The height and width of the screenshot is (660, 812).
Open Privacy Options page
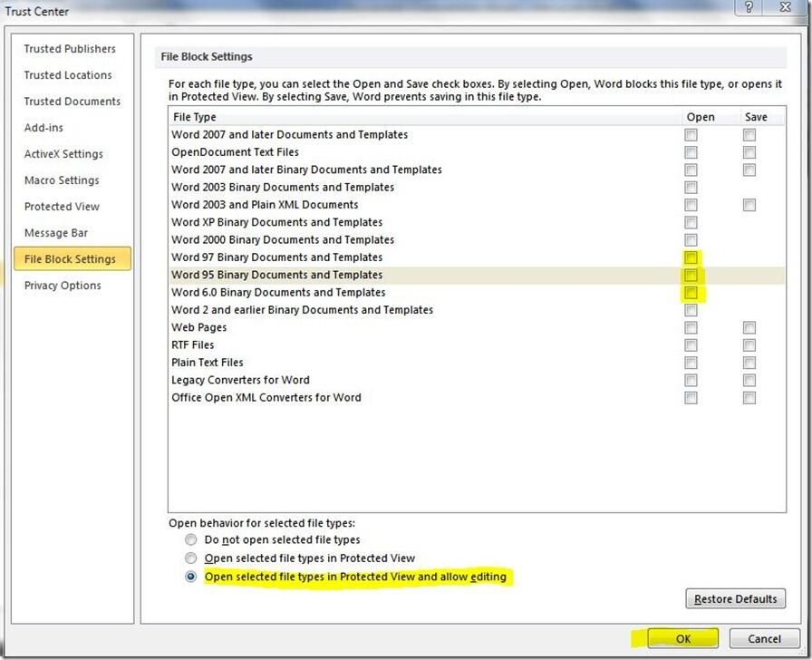tap(61, 285)
